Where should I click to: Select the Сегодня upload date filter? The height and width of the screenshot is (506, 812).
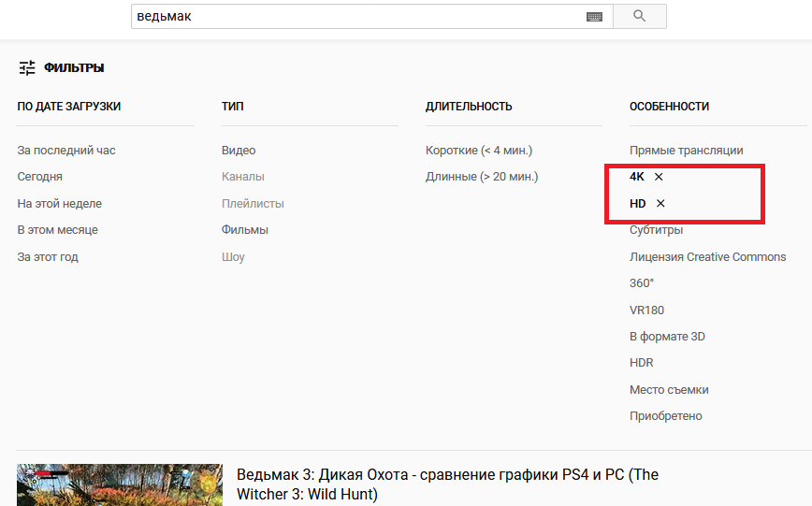pos(39,177)
